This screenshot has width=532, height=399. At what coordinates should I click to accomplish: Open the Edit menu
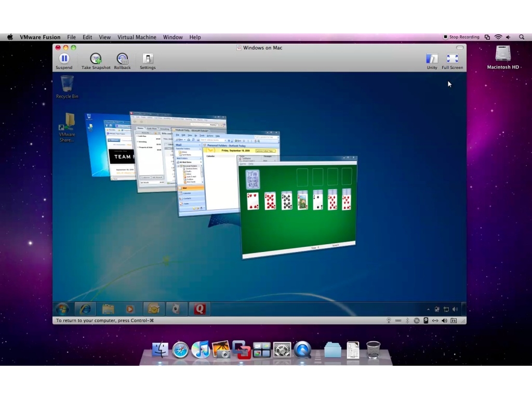pyautogui.click(x=87, y=37)
